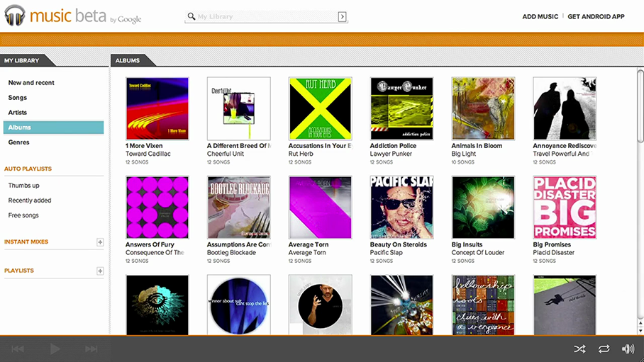Open the Songs library view
This screenshot has height=362, width=644.
pyautogui.click(x=18, y=98)
